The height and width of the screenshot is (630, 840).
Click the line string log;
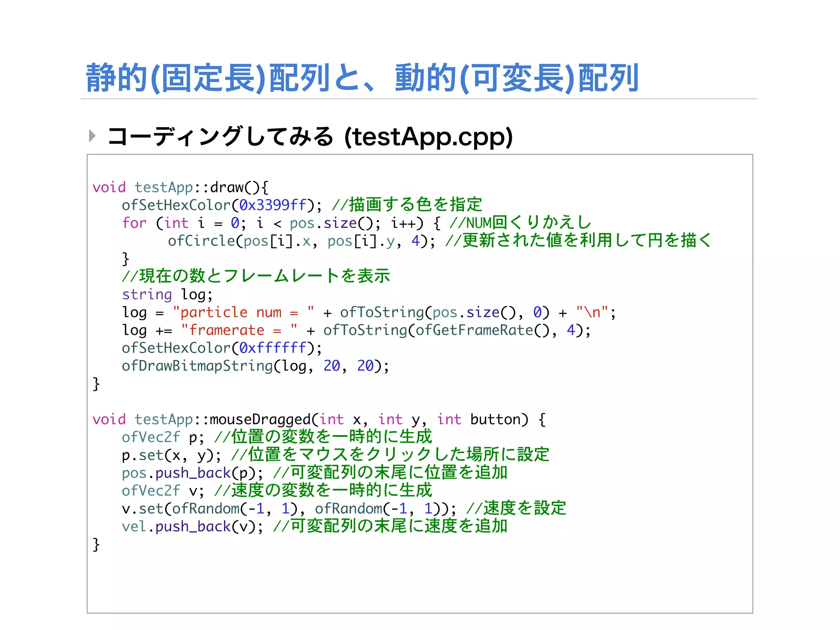[x=167, y=294]
